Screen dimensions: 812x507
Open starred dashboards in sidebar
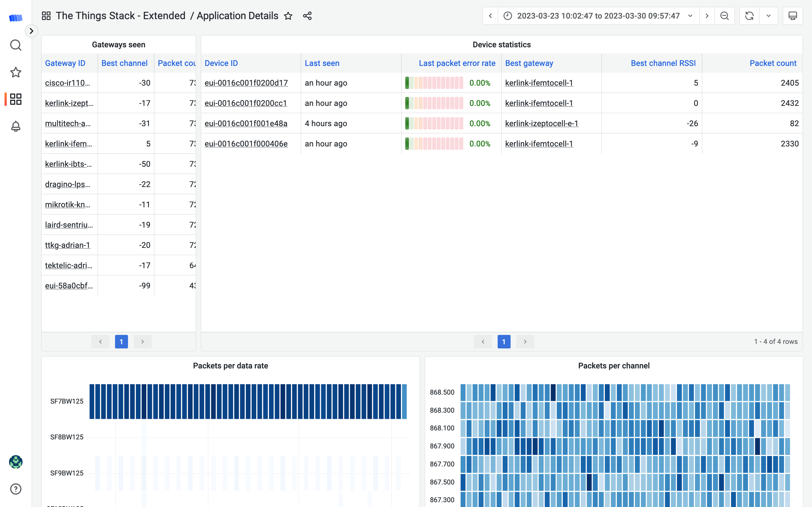(x=16, y=72)
